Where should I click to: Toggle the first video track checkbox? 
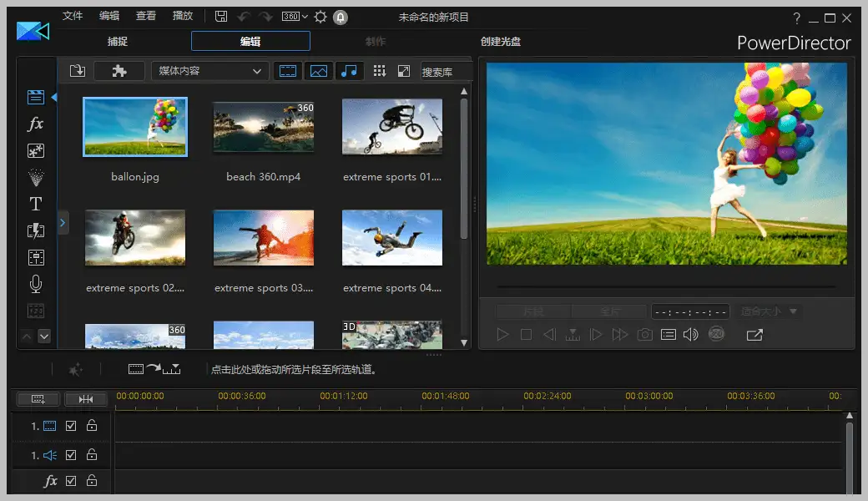(x=71, y=426)
